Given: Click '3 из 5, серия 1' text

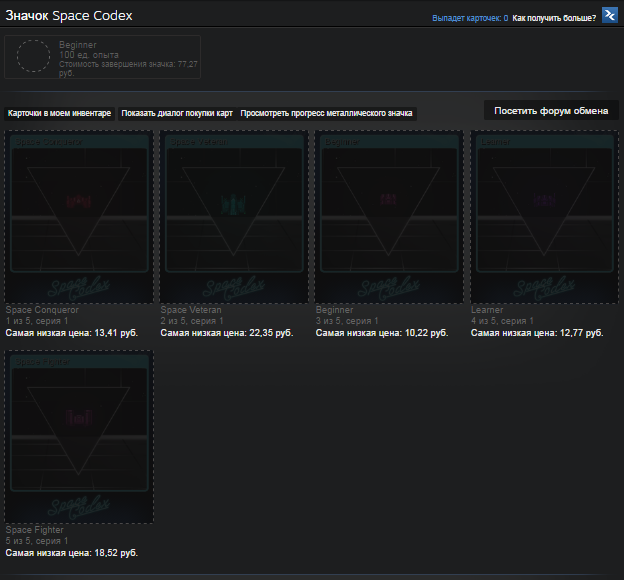Looking at the screenshot, I should tap(347, 321).
